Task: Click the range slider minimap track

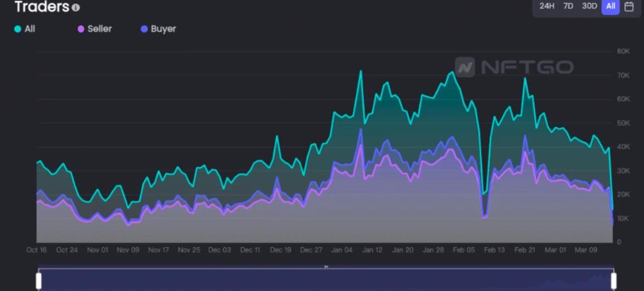Action: pos(326,280)
